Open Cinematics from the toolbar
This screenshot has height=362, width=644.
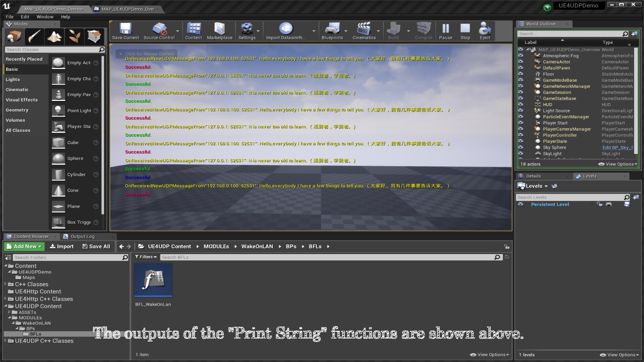click(364, 31)
